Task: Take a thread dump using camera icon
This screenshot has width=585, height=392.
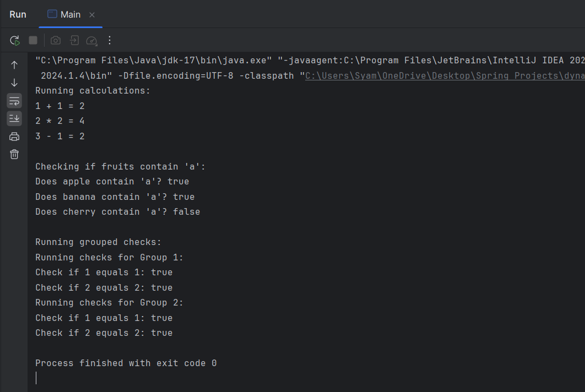Action: click(55, 40)
